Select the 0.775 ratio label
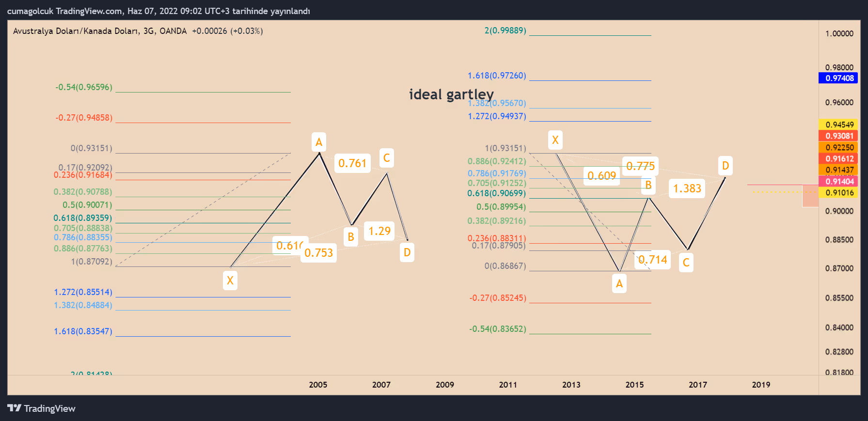The height and width of the screenshot is (421, 868). [x=640, y=166]
